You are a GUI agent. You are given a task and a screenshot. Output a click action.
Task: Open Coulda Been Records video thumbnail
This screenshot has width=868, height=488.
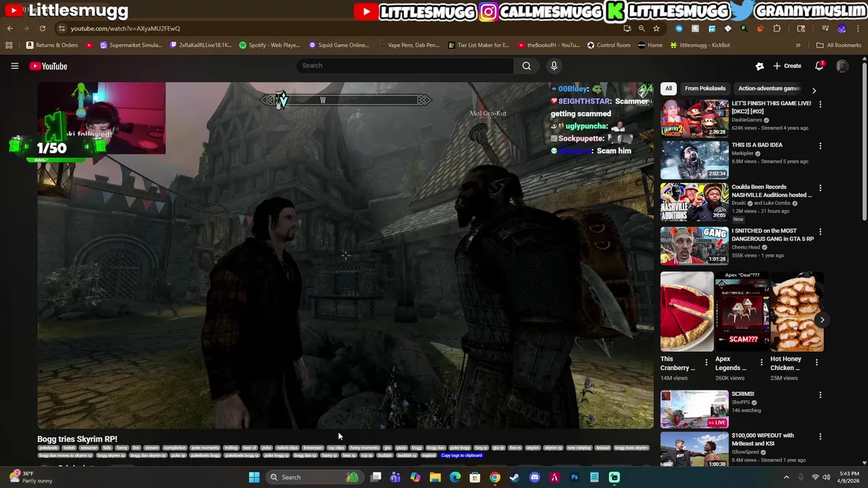click(694, 202)
